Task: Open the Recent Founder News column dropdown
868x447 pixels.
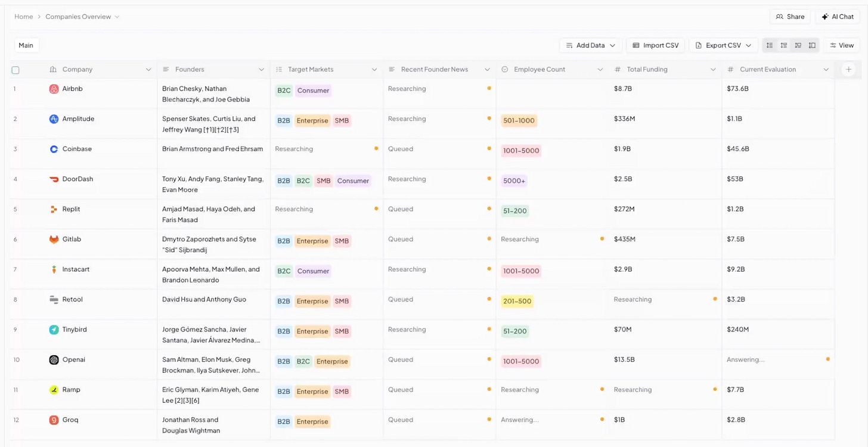Action: [x=487, y=70]
